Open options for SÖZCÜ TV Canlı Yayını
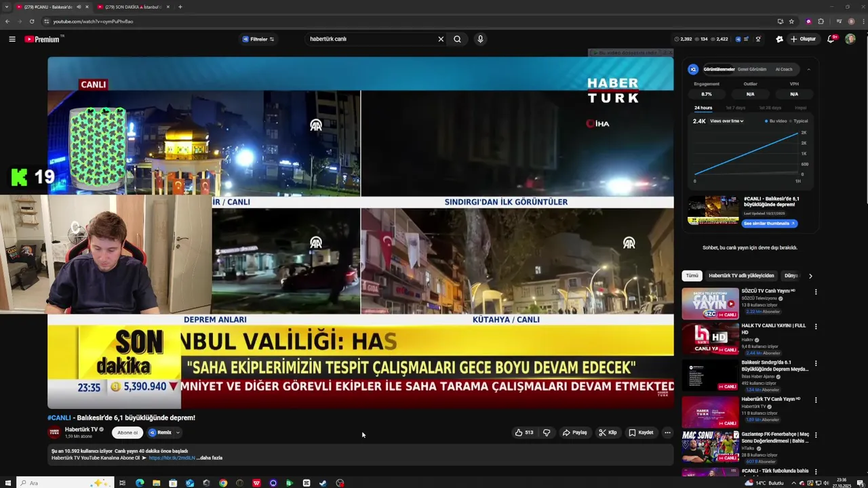The width and height of the screenshot is (868, 488). (816, 292)
